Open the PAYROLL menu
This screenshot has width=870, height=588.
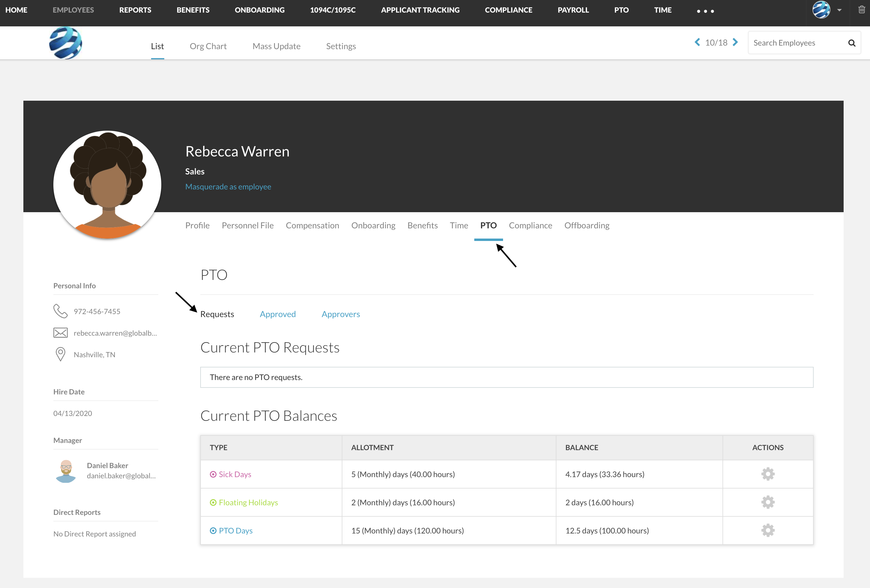(573, 10)
